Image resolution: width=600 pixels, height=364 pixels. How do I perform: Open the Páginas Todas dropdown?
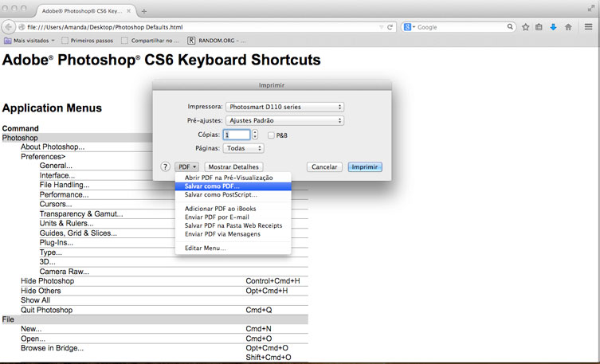point(244,148)
